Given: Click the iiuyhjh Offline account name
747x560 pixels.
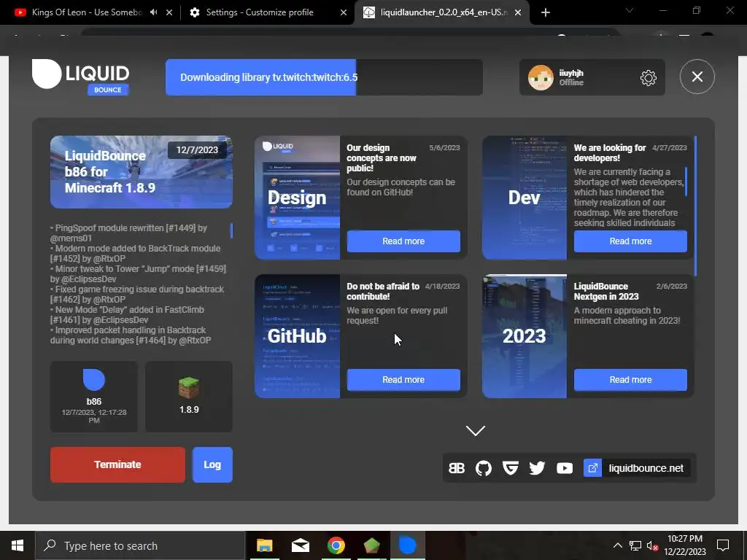Looking at the screenshot, I should point(571,77).
